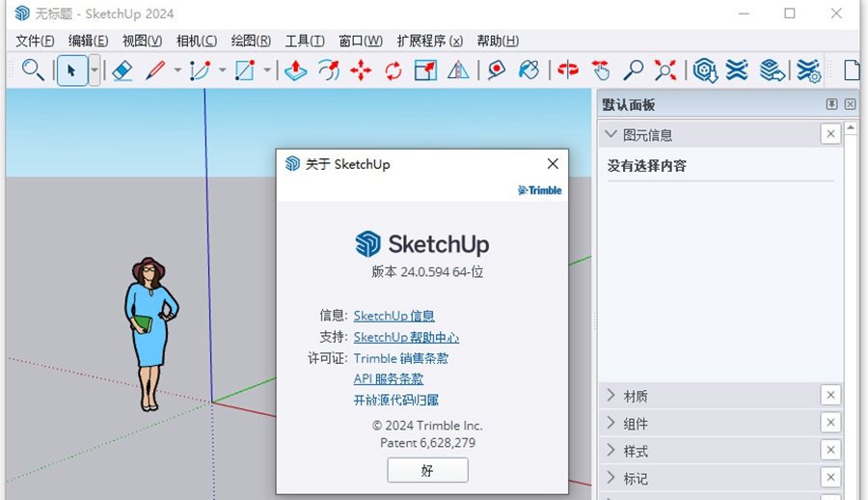The height and width of the screenshot is (500, 868).
Task: Expand the 样式 panel section
Action: [x=610, y=450]
